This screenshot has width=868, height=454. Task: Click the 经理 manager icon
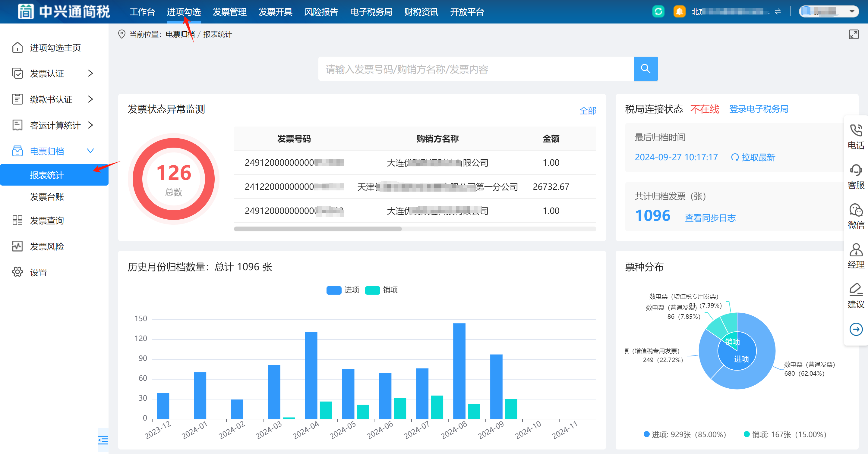click(856, 249)
